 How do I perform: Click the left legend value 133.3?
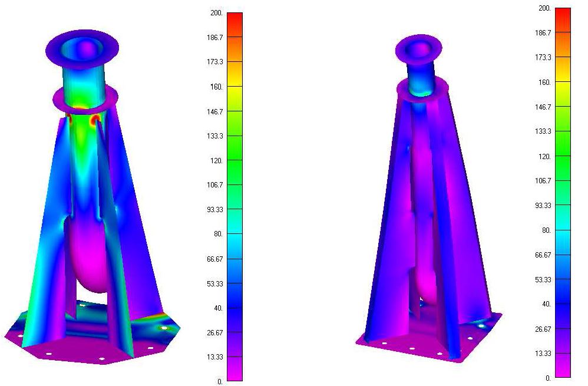click(x=214, y=136)
